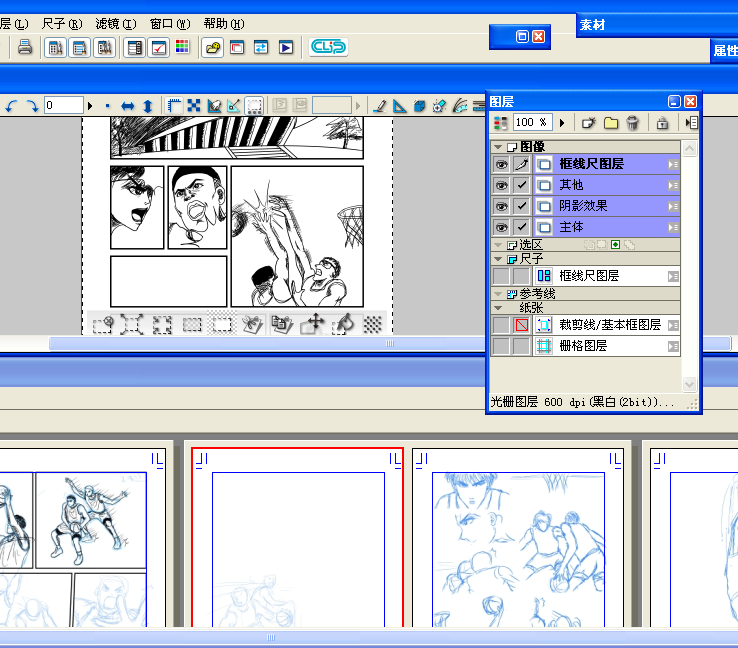
Task: Click the folder with smiley face icon
Action: point(213,48)
